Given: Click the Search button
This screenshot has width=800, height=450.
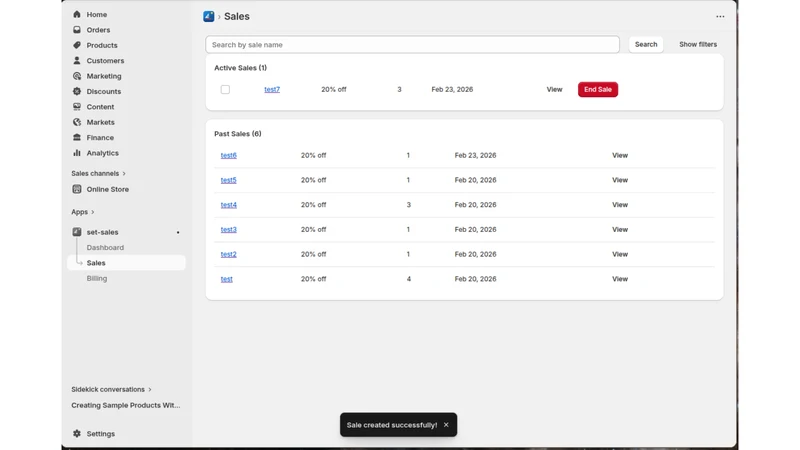Looking at the screenshot, I should click(x=645, y=44).
